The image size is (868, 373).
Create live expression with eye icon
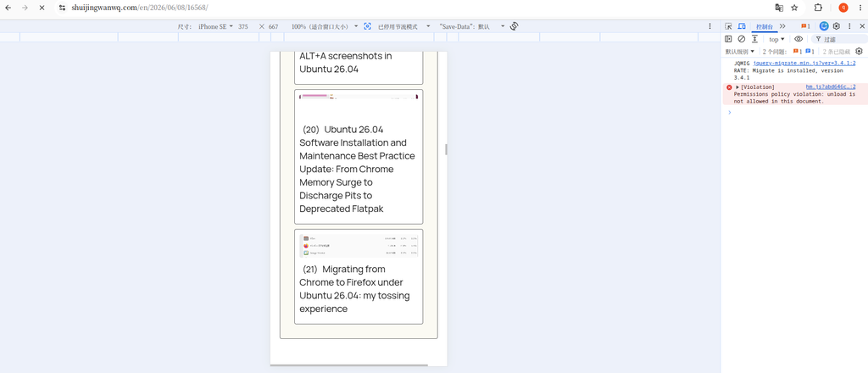click(x=798, y=39)
